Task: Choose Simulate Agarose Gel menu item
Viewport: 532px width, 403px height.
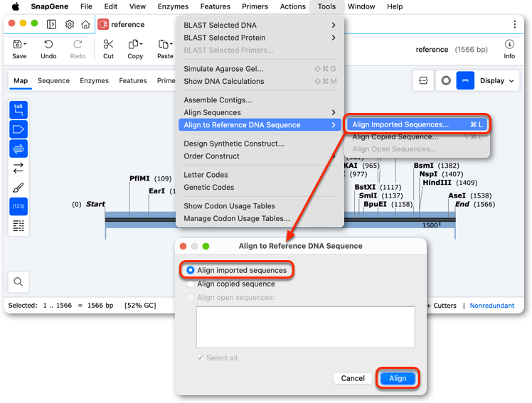Action: click(260, 69)
